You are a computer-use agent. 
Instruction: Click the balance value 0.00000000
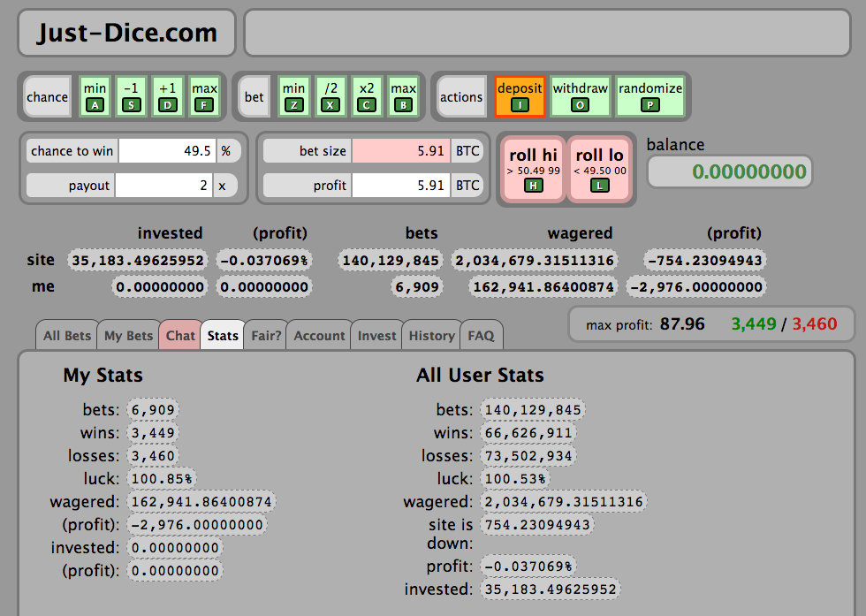730,171
